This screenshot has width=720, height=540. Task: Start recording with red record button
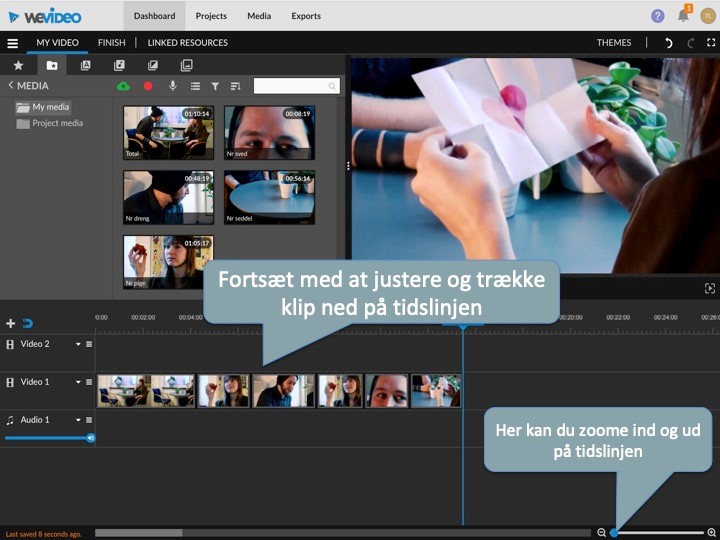(148, 86)
